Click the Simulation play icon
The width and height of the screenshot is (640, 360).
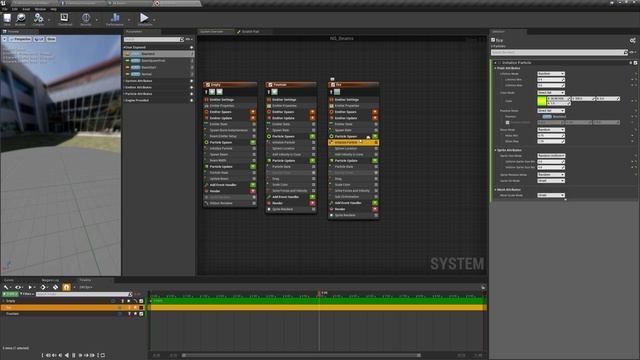[144, 18]
